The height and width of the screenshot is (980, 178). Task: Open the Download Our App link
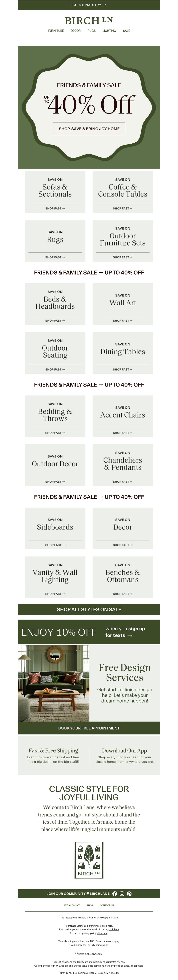point(124,751)
